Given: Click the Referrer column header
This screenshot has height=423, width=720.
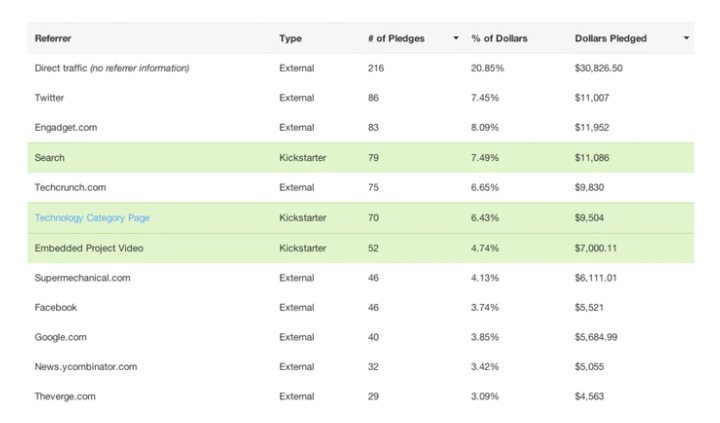Looking at the screenshot, I should click(53, 39).
